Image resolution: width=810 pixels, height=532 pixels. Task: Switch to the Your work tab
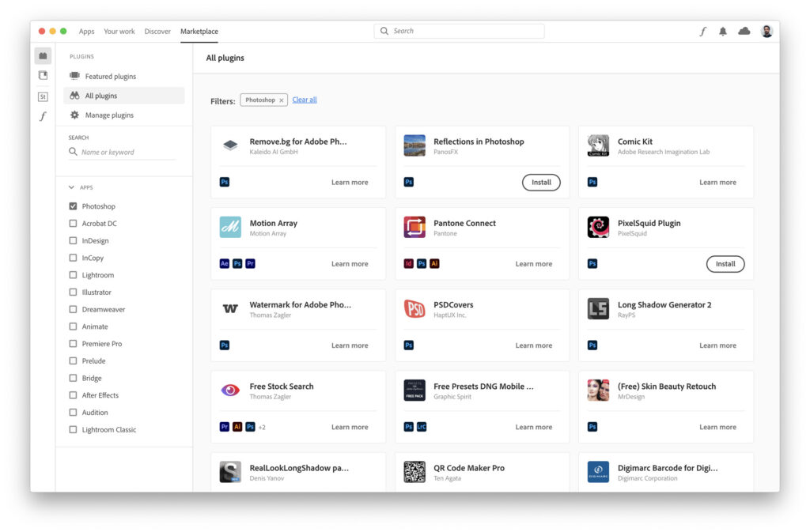[119, 32]
